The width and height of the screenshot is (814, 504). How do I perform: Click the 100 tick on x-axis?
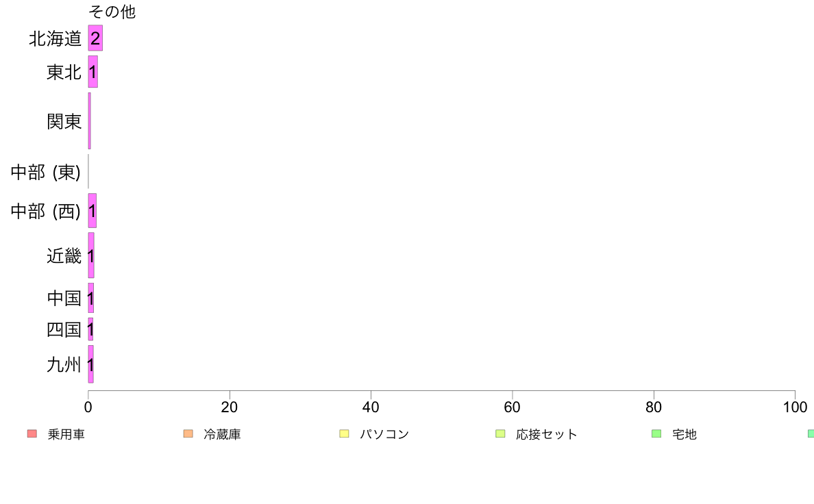point(795,407)
